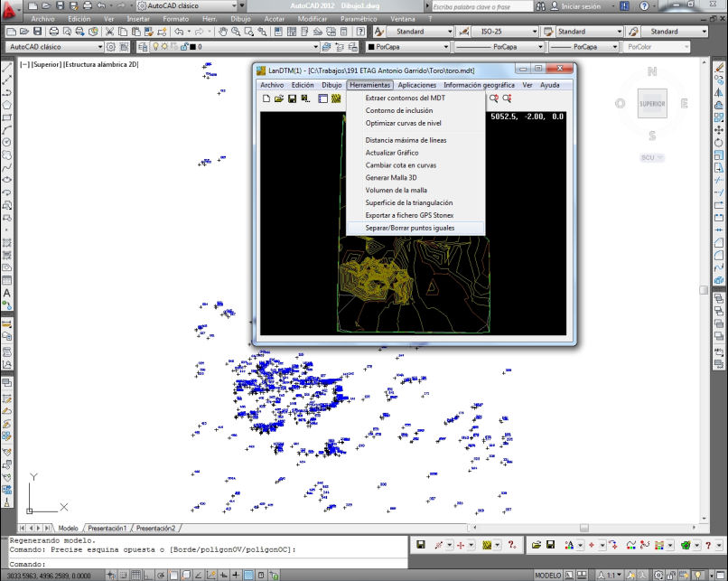Toggle Dynamic Input in status bar
The image size is (728, 581).
pyautogui.click(x=224, y=576)
